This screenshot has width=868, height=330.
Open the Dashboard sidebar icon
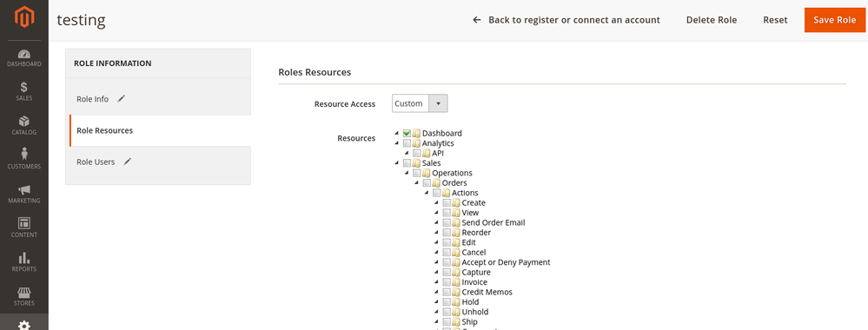[x=24, y=54]
